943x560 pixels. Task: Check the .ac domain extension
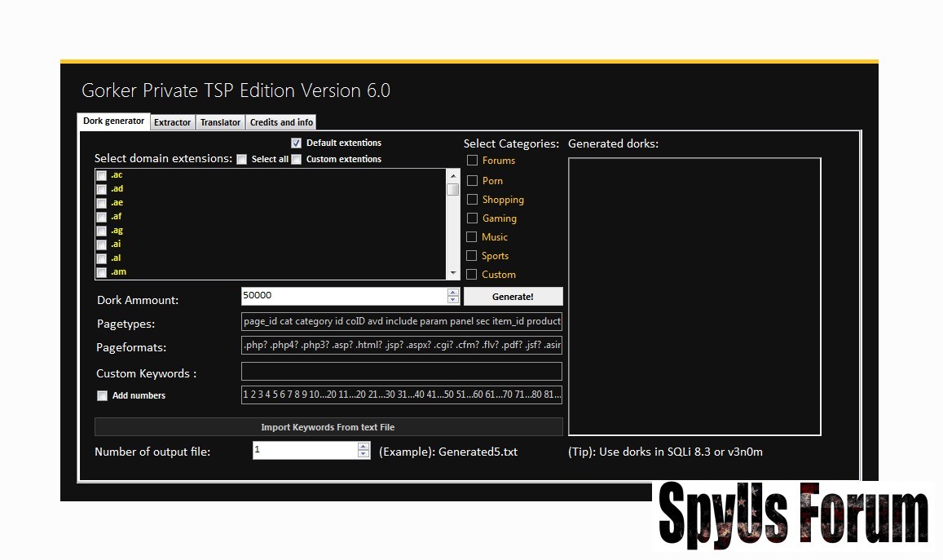click(x=101, y=175)
